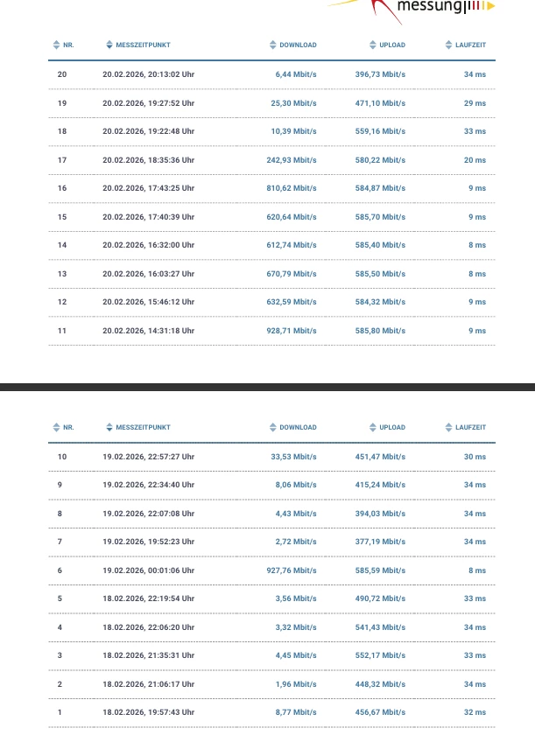Select the 927,76 Mbit/s download entry
The image size is (535, 756).
292,570
